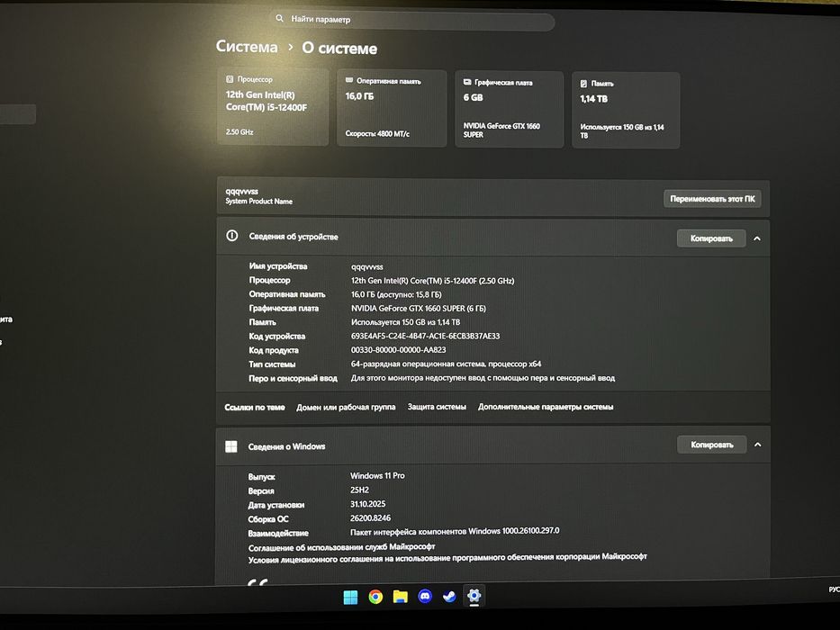Click System Product Name text
840x630 pixels.
coord(258,202)
